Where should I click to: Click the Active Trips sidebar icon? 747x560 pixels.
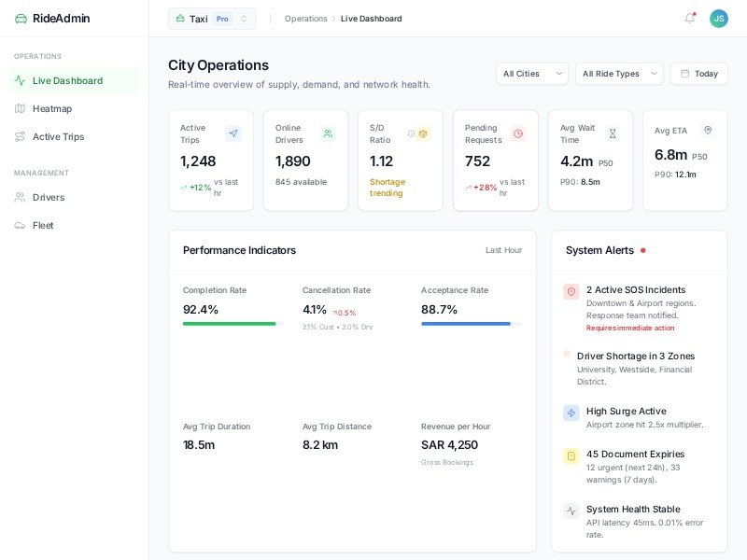(x=19, y=136)
